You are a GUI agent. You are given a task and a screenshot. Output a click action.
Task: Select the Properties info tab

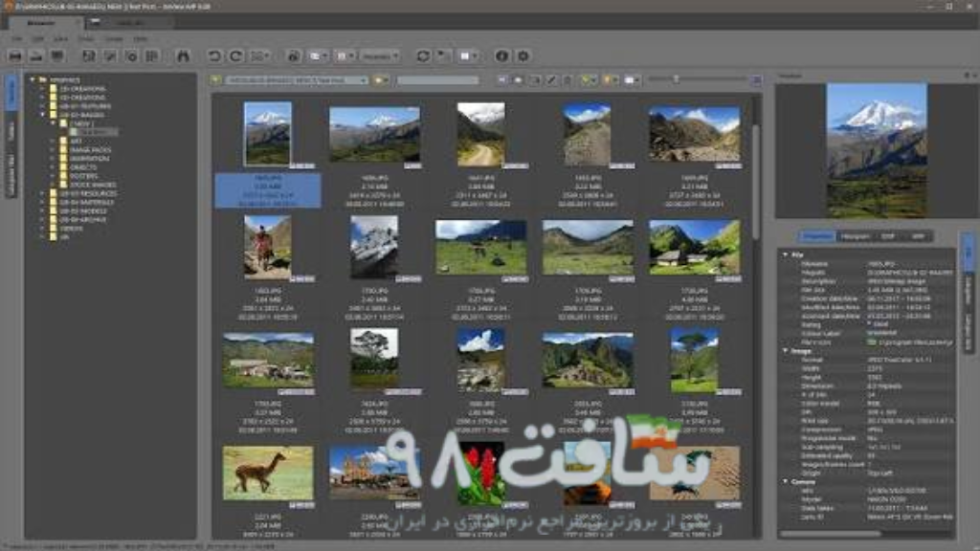pos(817,236)
